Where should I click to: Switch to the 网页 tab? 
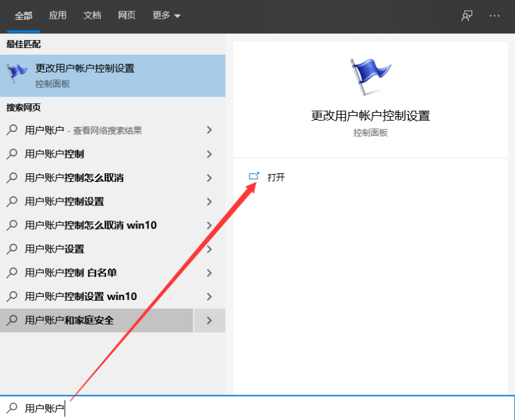click(127, 15)
